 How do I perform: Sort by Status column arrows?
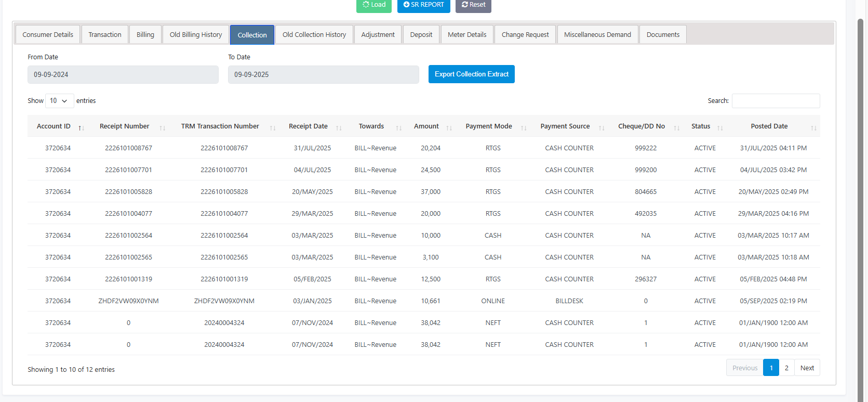(x=720, y=127)
